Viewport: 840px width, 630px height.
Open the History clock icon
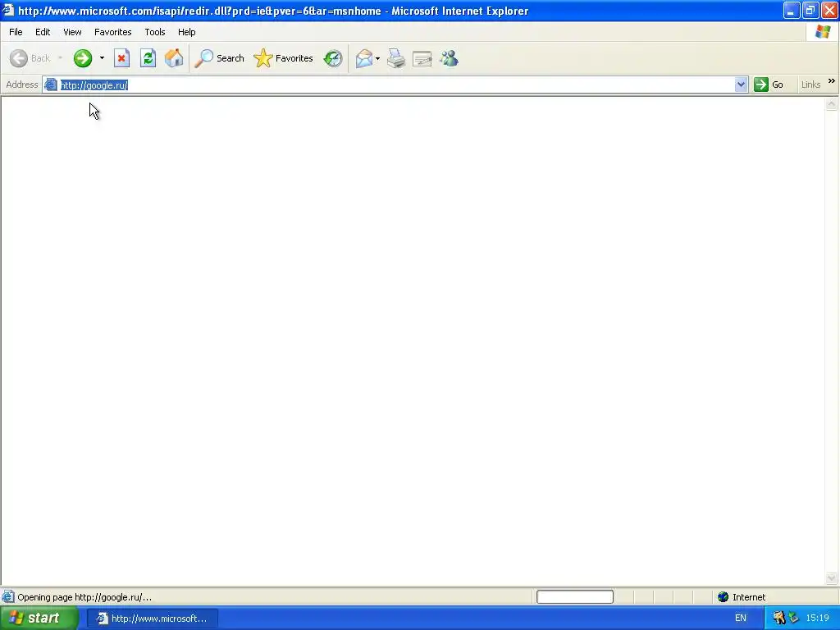(333, 58)
